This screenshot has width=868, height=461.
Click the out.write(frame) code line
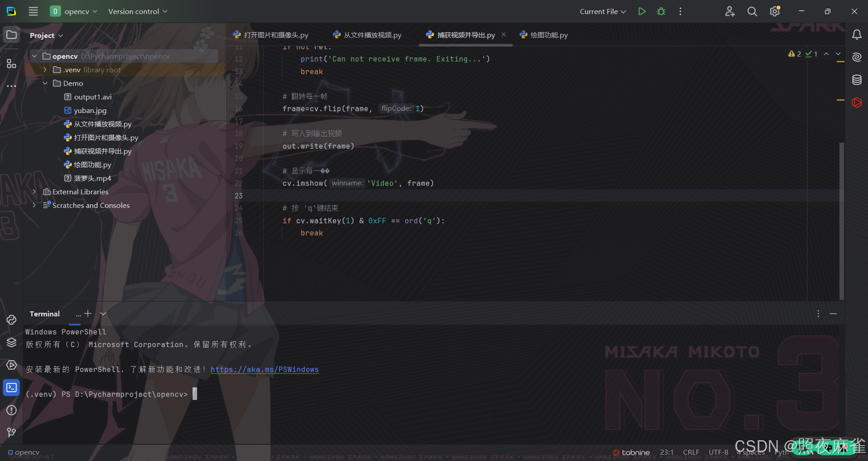(x=318, y=146)
